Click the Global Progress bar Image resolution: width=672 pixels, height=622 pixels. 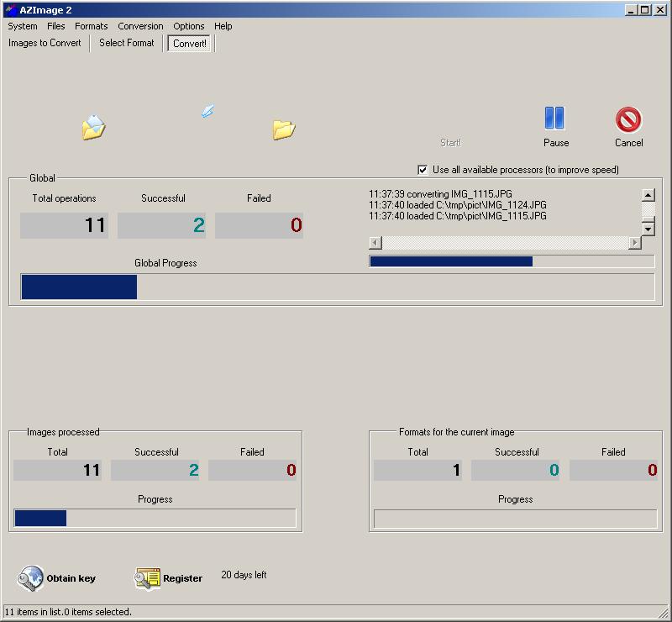[338, 287]
